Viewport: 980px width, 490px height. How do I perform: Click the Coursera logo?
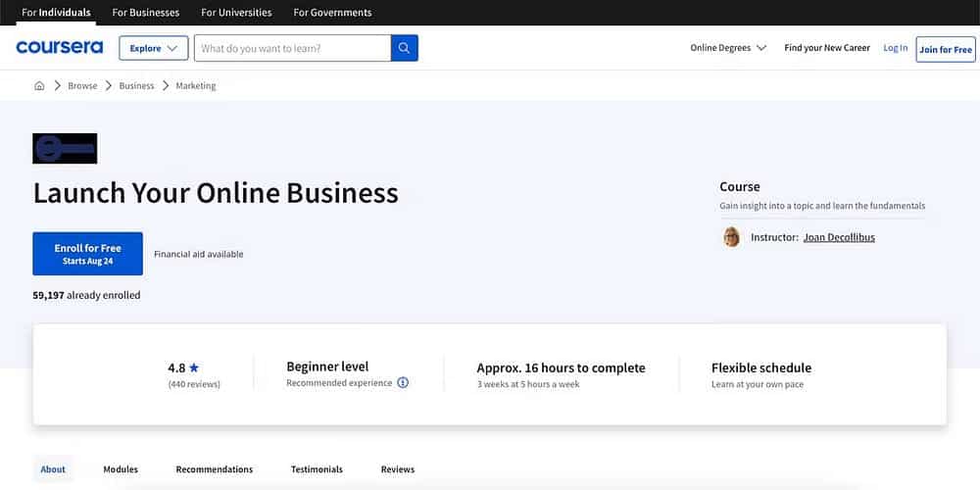[x=60, y=48]
